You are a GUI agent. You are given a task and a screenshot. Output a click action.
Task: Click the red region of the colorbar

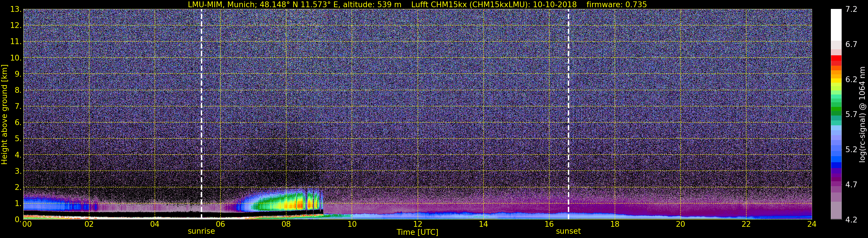[x=836, y=61]
